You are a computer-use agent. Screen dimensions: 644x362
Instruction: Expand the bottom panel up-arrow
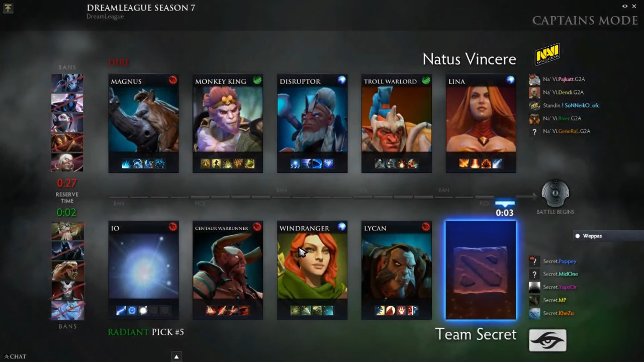coord(176,356)
